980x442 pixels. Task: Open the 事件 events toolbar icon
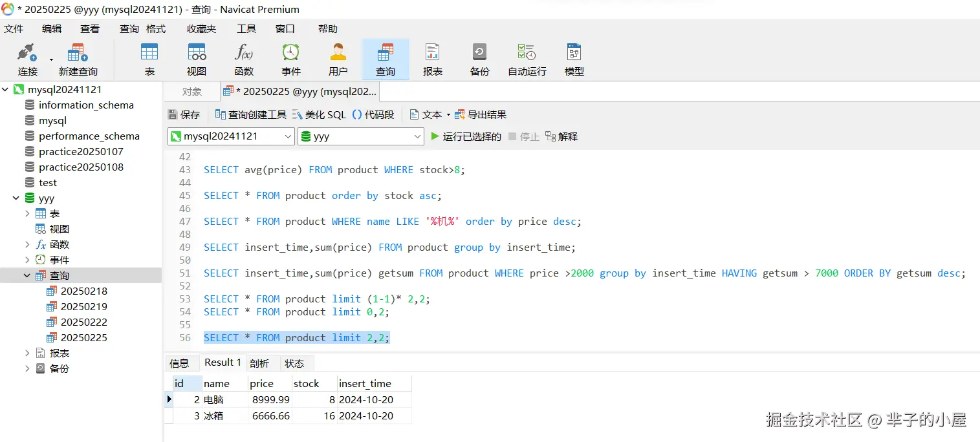[x=291, y=59]
